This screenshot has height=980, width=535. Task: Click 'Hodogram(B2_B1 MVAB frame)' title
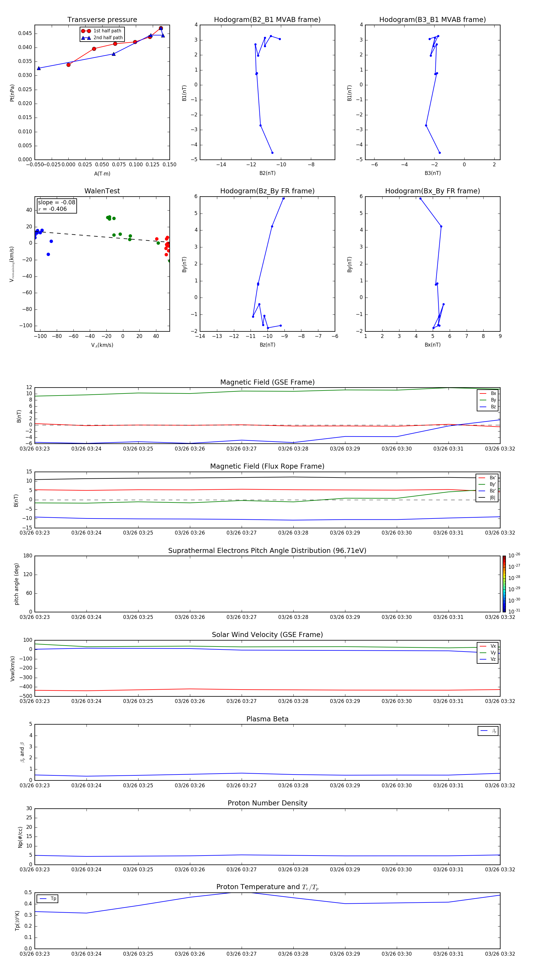click(267, 20)
